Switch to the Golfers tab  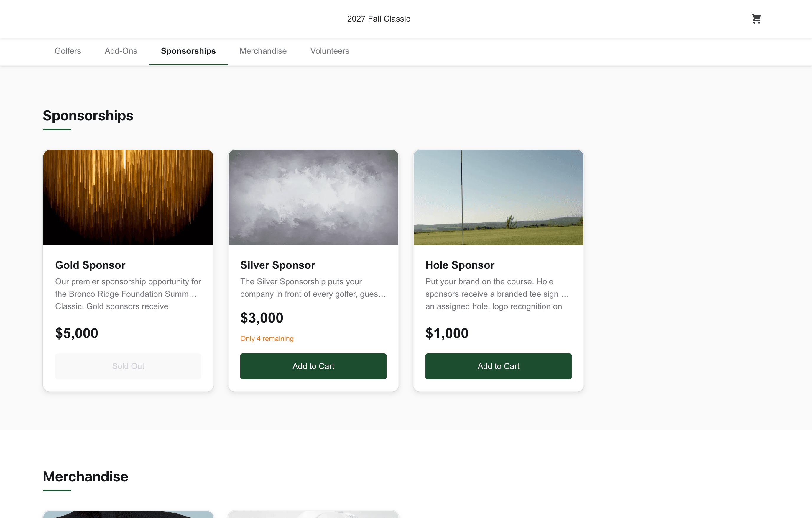pyautogui.click(x=68, y=51)
